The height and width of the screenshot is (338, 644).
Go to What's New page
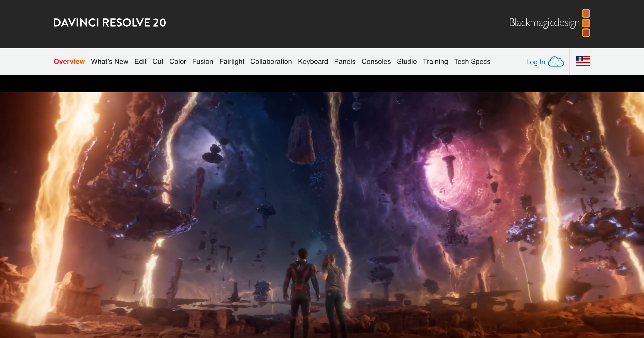pyautogui.click(x=109, y=61)
